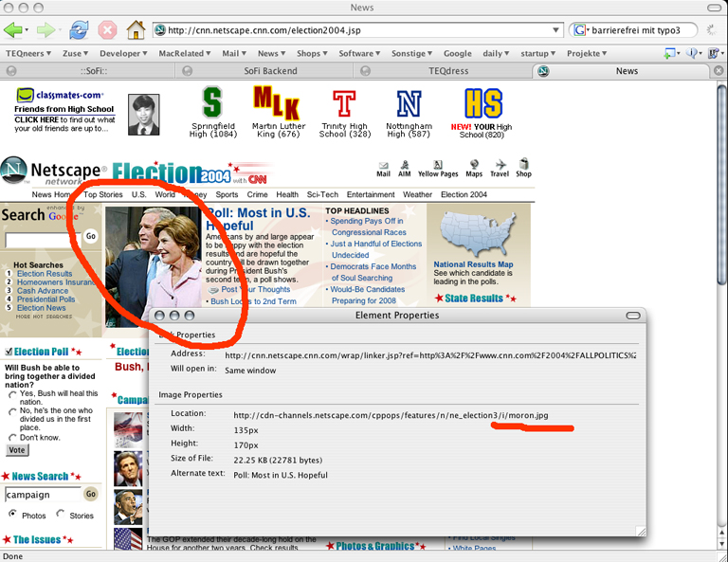This screenshot has width=728, height=562.
Task: Click the Martin Luther King MLK logo
Action: [x=277, y=103]
